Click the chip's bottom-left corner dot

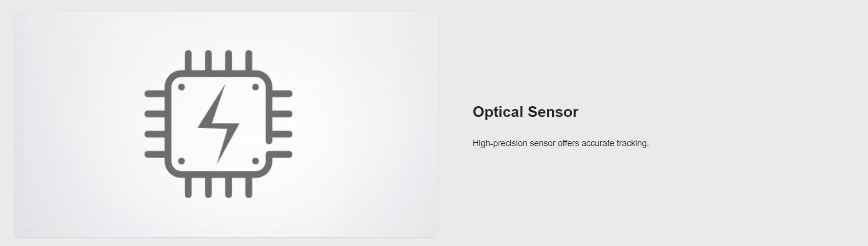(181, 161)
